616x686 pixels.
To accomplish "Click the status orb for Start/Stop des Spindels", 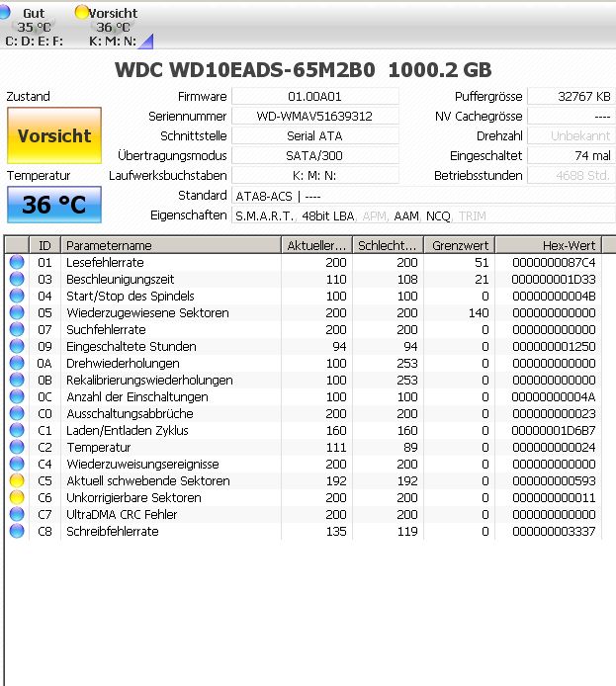I will click(17, 296).
